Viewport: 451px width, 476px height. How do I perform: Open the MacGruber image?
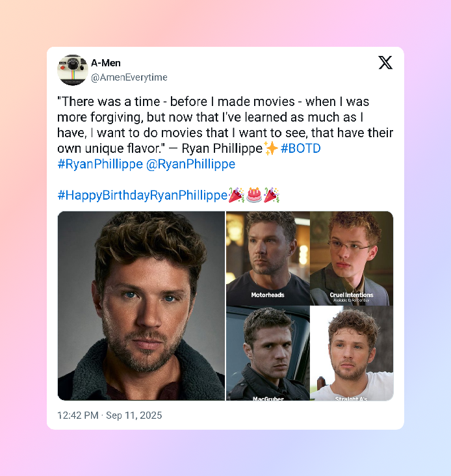(x=268, y=353)
